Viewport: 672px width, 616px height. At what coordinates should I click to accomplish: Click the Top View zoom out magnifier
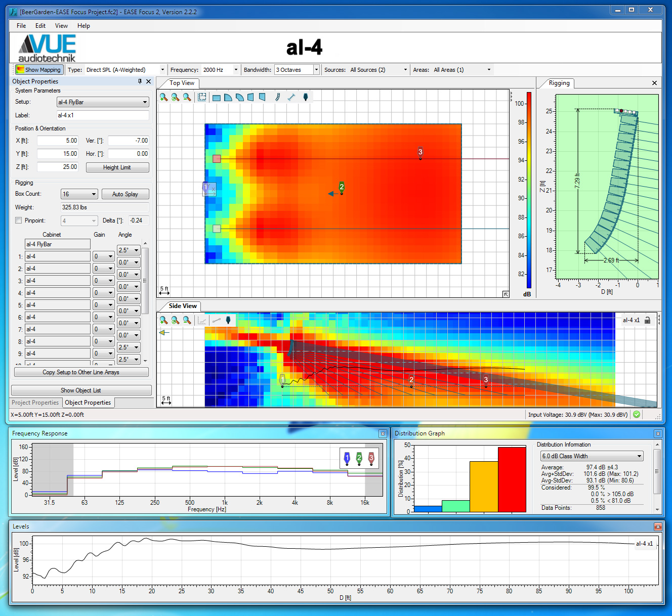[x=187, y=97]
